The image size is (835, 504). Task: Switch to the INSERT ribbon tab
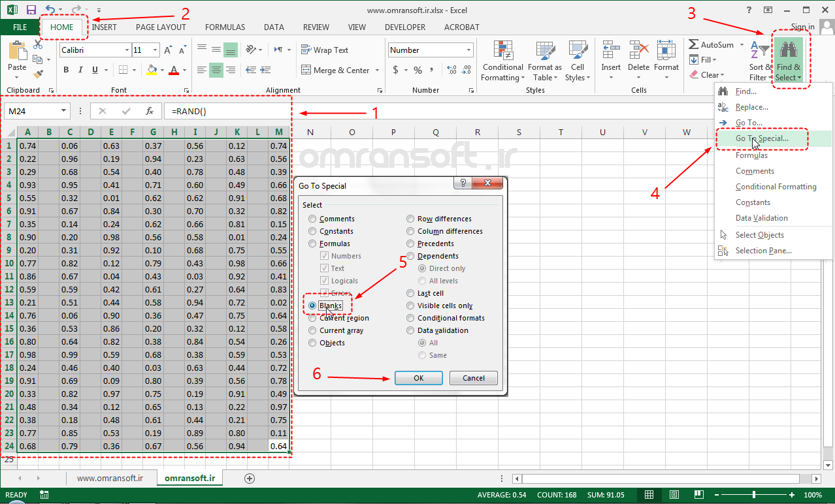point(105,27)
